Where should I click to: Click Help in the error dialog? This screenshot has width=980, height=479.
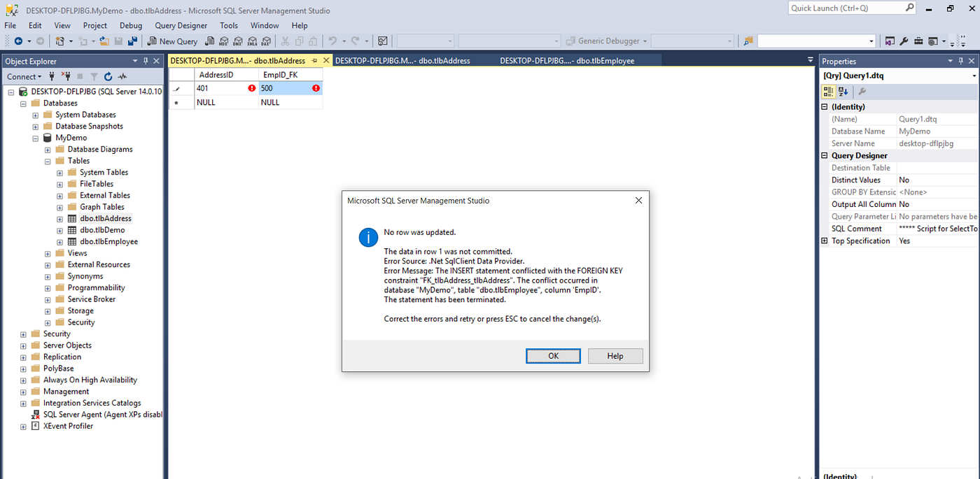point(615,356)
